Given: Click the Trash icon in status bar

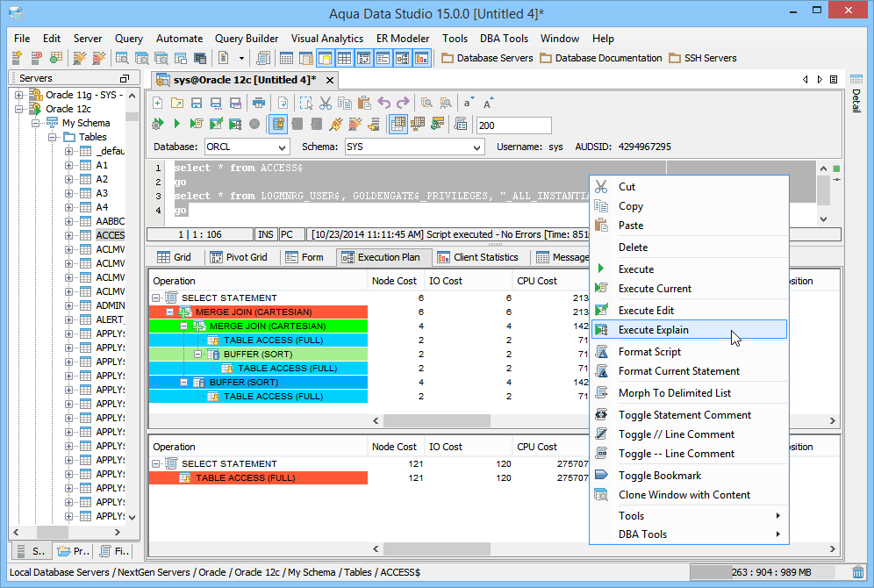Looking at the screenshot, I should tap(858, 572).
